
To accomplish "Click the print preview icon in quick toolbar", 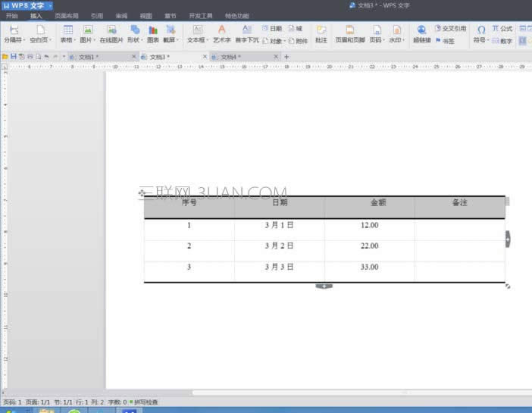I will click(39, 57).
